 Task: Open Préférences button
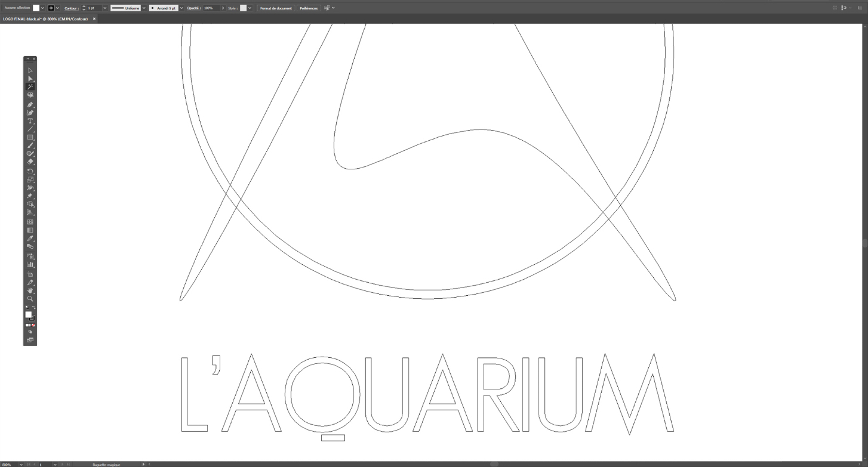(x=309, y=8)
